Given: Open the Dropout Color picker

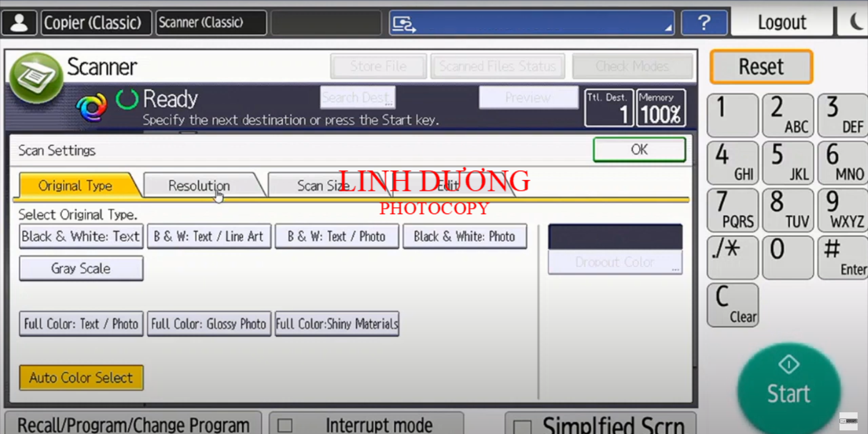Looking at the screenshot, I should pos(614,262).
